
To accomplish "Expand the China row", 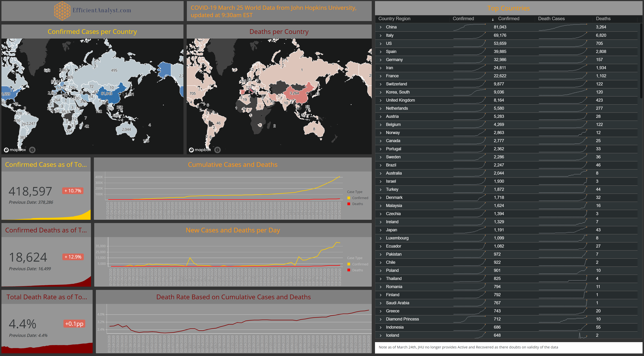I will coord(381,27).
